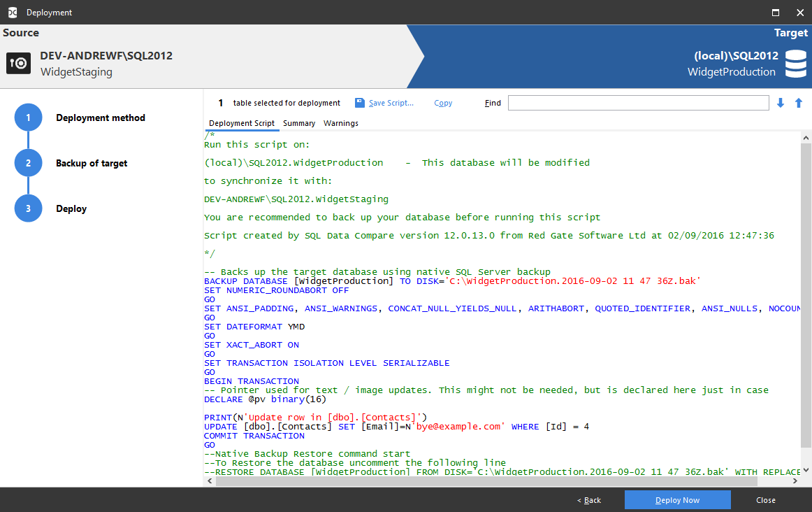Image resolution: width=812 pixels, height=512 pixels.
Task: Click the horizontal scrollbar under the script
Action: coord(482,482)
